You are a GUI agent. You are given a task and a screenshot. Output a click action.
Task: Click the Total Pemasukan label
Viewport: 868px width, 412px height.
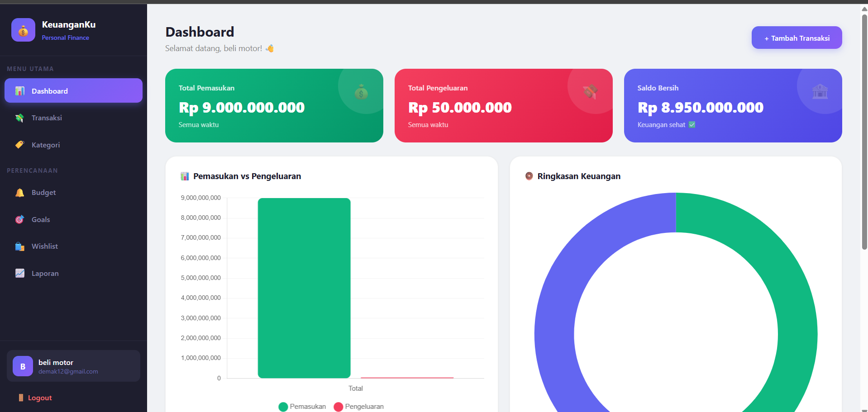[206, 88]
